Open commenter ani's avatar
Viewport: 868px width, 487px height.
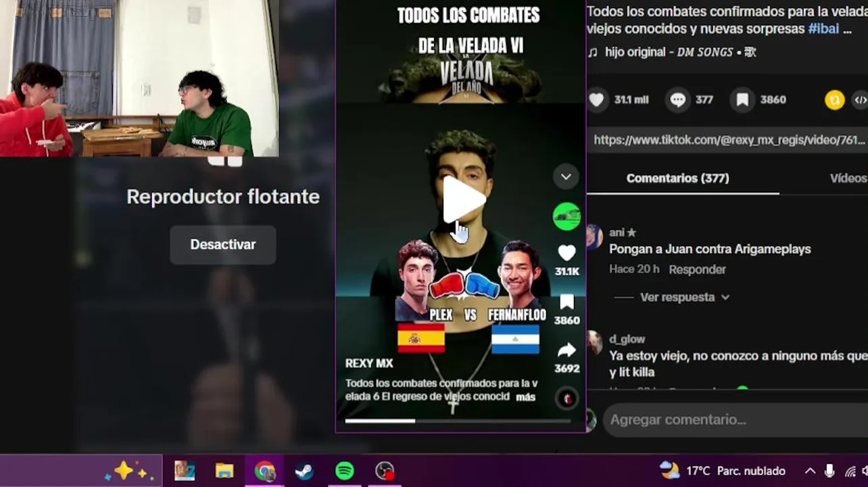[x=594, y=237]
